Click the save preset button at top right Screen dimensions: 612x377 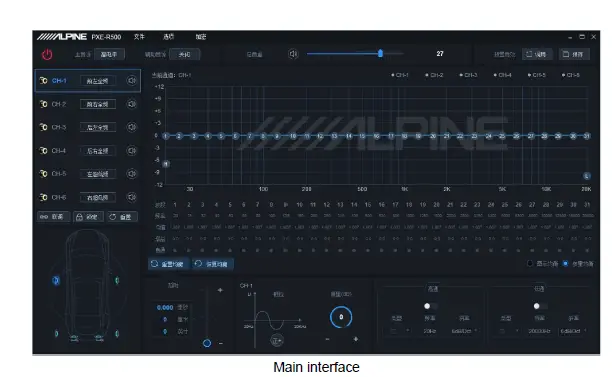click(x=573, y=54)
